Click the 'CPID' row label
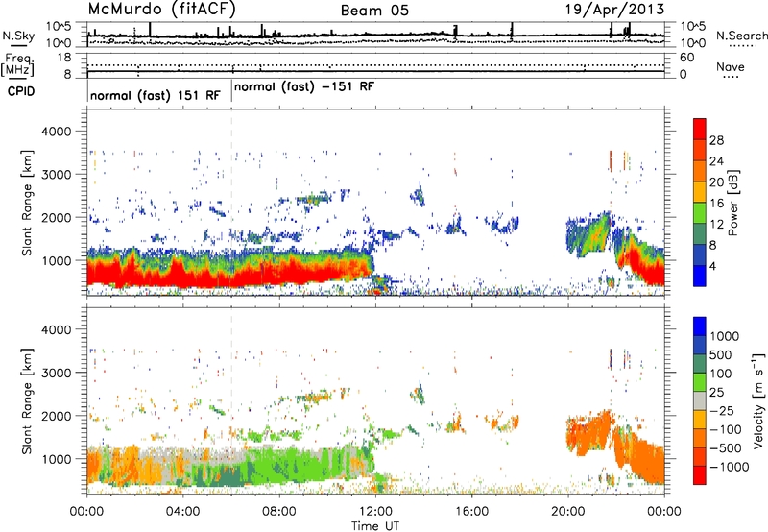The image size is (768, 532). (21, 91)
